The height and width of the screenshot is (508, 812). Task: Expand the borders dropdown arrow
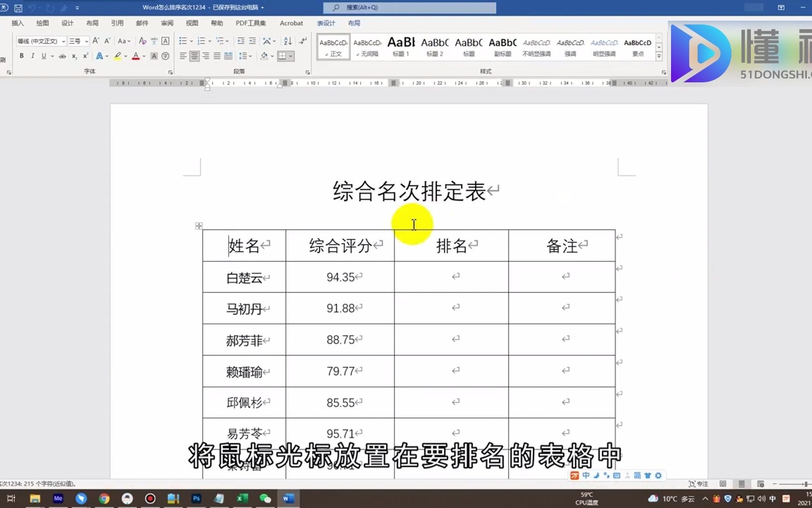[291, 56]
